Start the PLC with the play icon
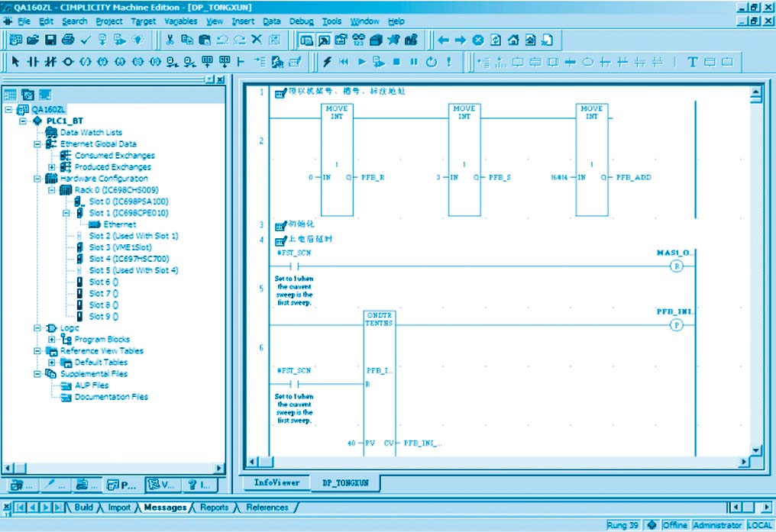776x532 pixels. click(x=362, y=62)
